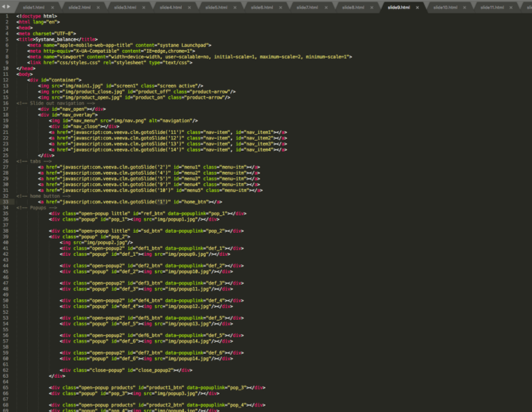
Task: Click the 'home button' comment line
Action: (43, 196)
